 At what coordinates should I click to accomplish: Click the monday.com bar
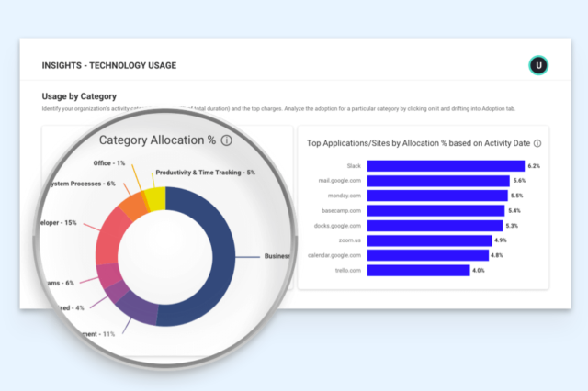[x=437, y=195]
